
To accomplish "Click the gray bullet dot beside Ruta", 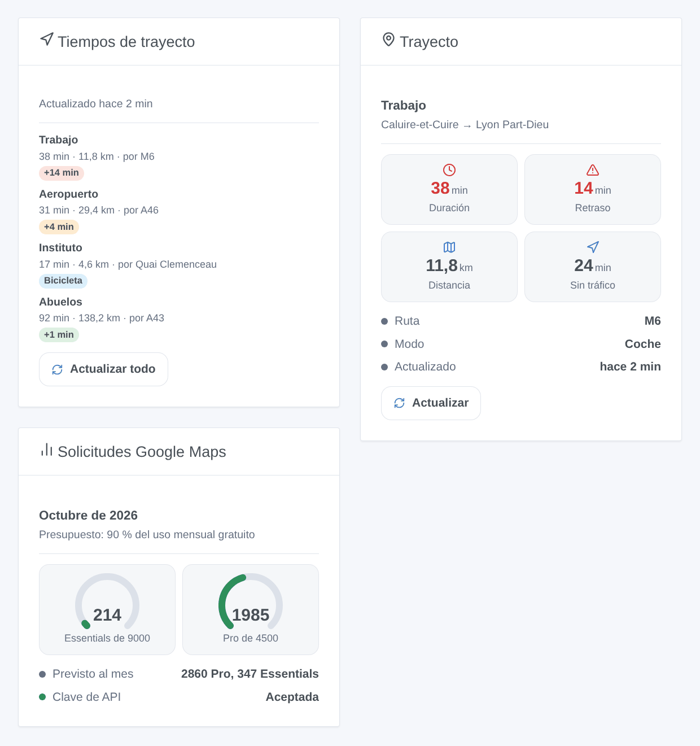I will point(384,321).
